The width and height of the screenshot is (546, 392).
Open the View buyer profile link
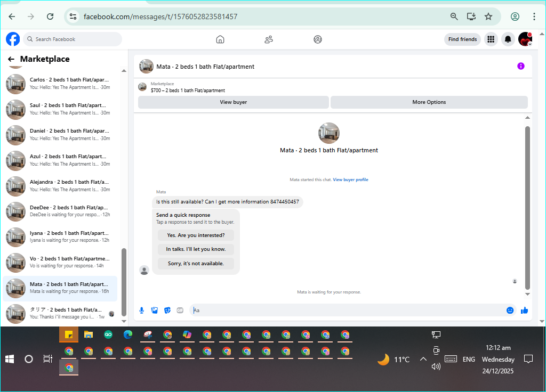pyautogui.click(x=350, y=180)
